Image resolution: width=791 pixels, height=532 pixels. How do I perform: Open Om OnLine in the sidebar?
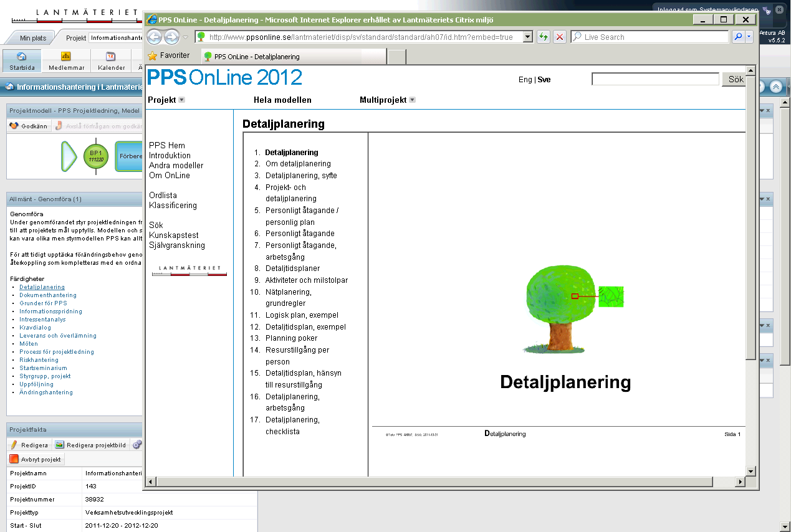(170, 176)
